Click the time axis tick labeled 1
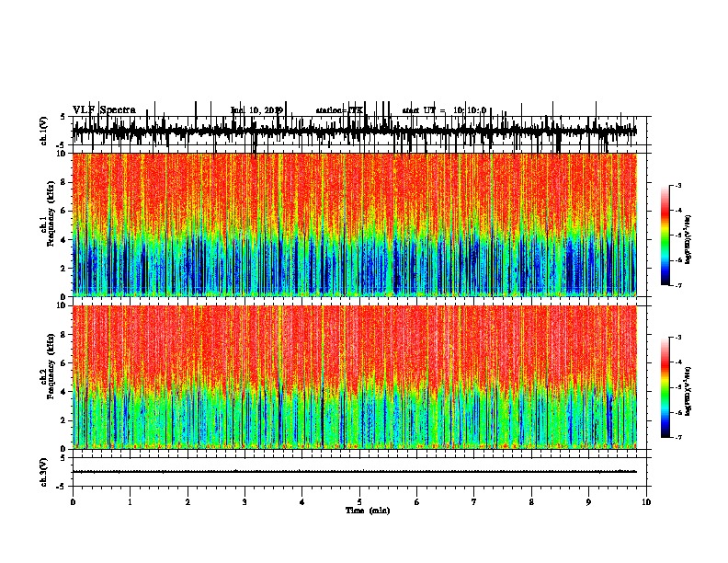728x563 pixels. (x=130, y=502)
